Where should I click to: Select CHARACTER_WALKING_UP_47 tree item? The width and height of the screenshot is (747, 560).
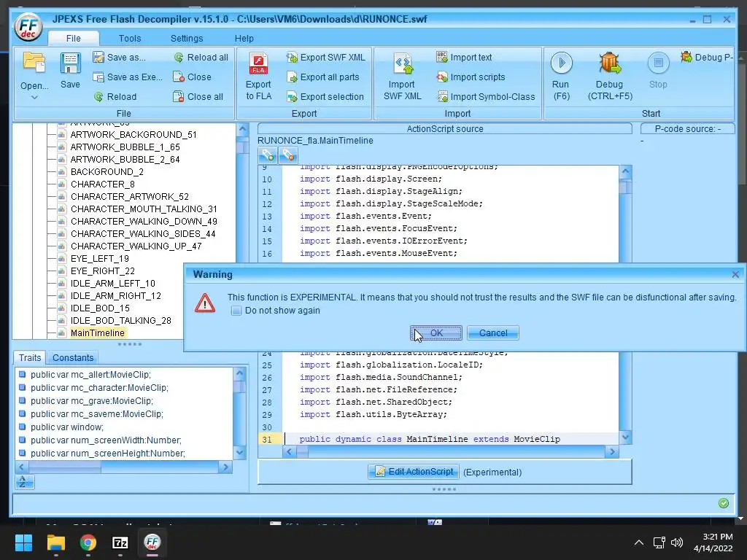point(136,246)
